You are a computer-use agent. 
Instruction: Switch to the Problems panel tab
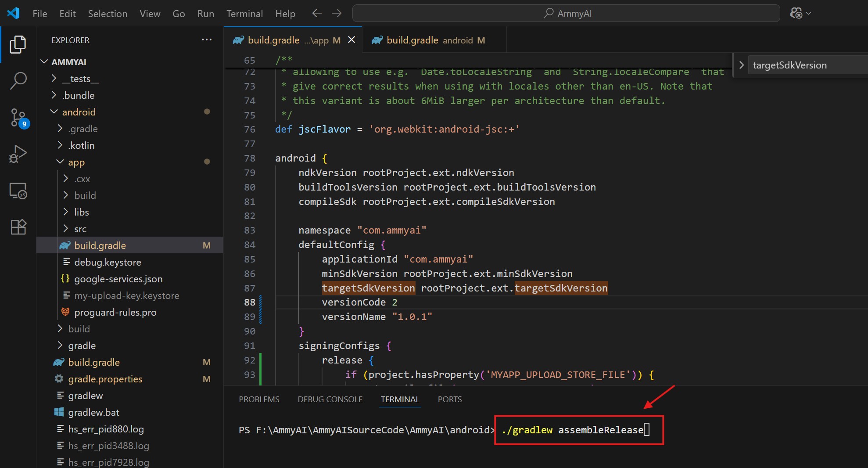click(259, 399)
